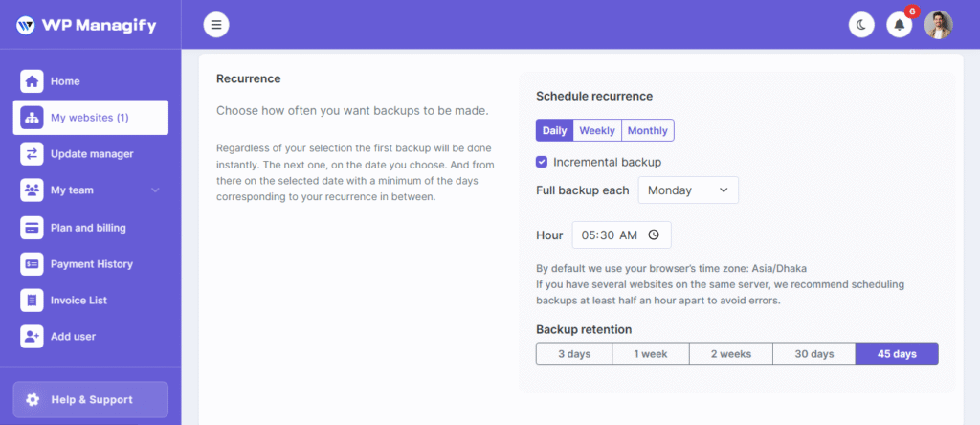Set backup retention to 1 week
This screenshot has width=980, height=425.
tap(651, 354)
